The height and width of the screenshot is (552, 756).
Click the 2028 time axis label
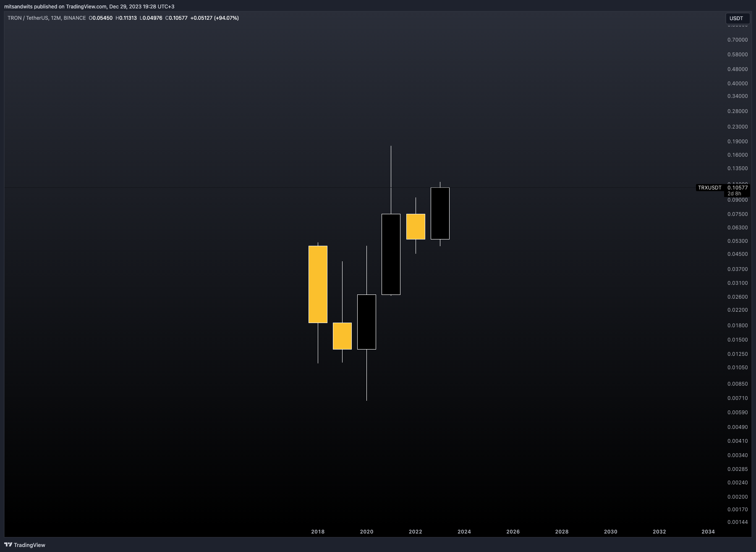coord(562,532)
